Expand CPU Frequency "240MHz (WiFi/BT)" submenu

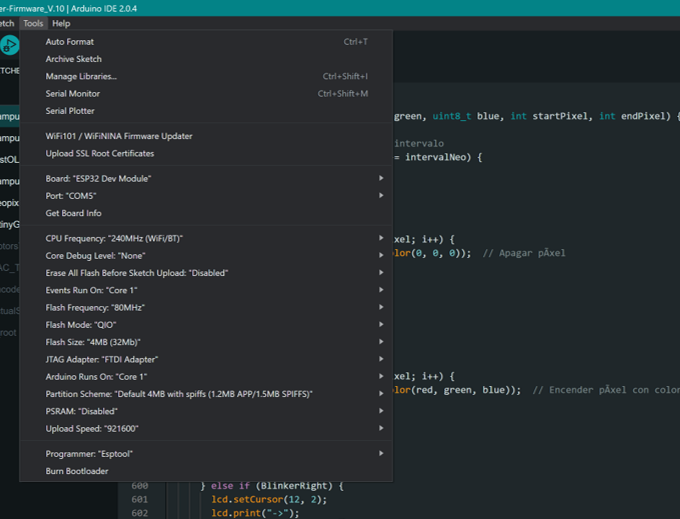(x=206, y=238)
